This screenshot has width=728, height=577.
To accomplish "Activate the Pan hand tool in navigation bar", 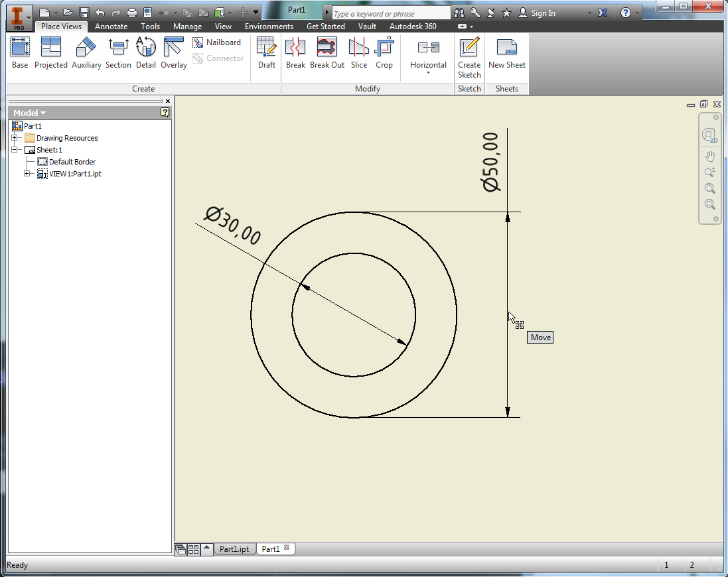I will click(709, 157).
